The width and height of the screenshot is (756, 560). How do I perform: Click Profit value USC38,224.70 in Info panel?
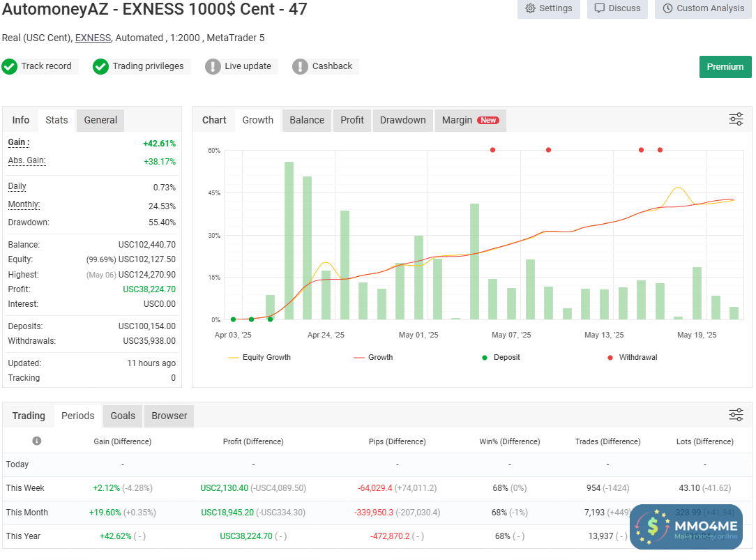pyautogui.click(x=149, y=289)
